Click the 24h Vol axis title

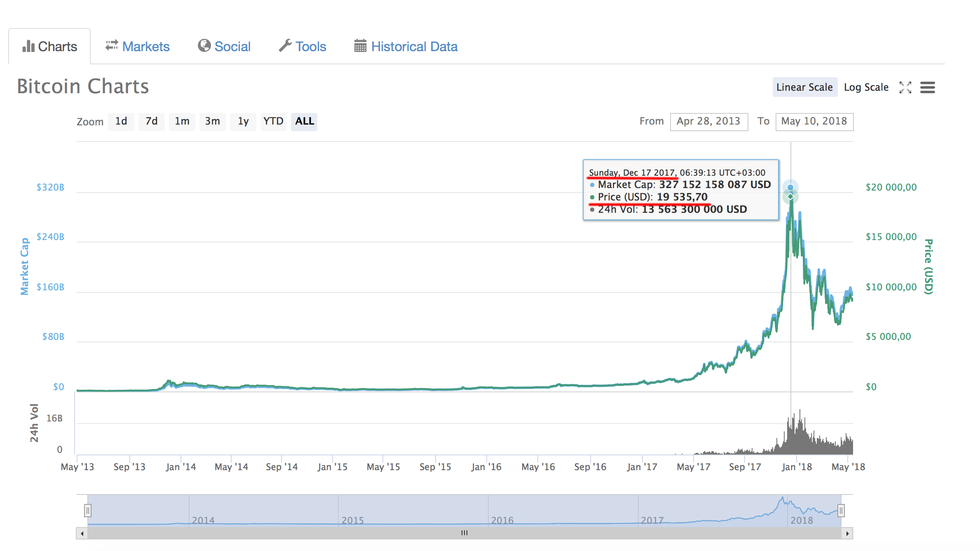34,423
